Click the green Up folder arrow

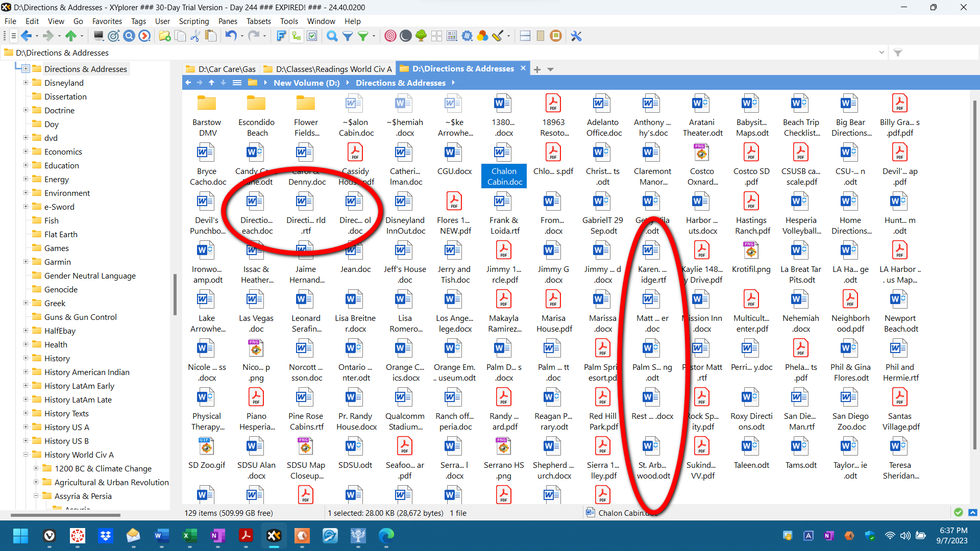click(x=70, y=36)
